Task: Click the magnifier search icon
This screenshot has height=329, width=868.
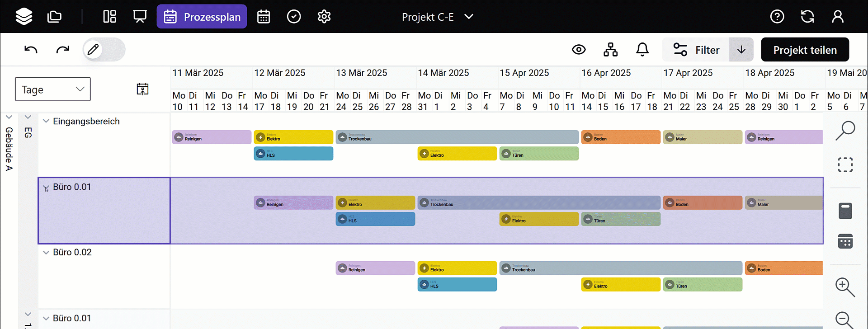Action: click(x=845, y=131)
